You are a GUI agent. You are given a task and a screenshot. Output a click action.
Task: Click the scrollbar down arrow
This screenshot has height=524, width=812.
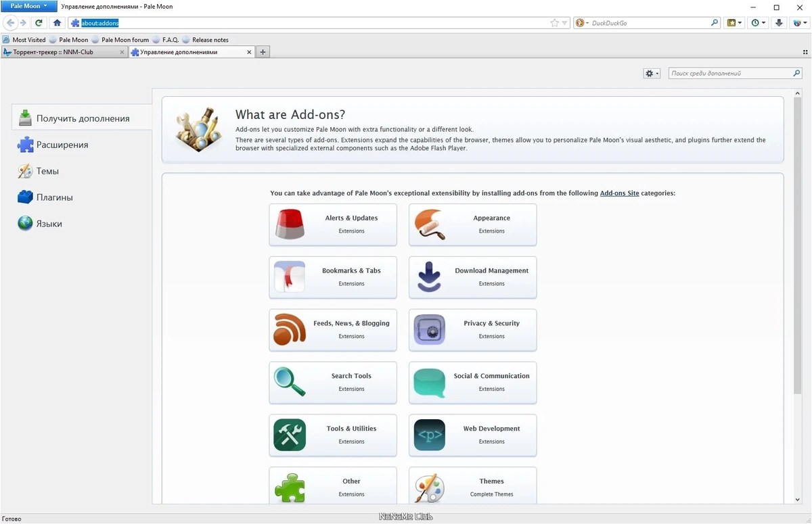click(x=797, y=500)
